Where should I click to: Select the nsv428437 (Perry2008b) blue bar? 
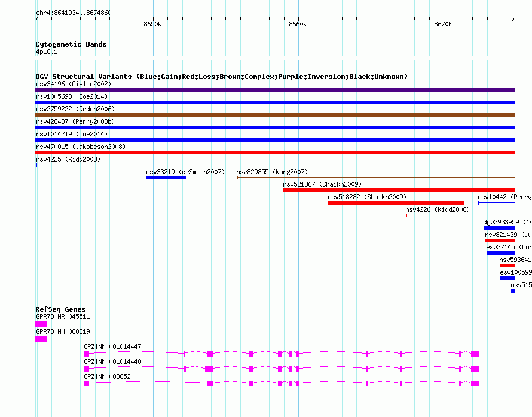[275, 127]
